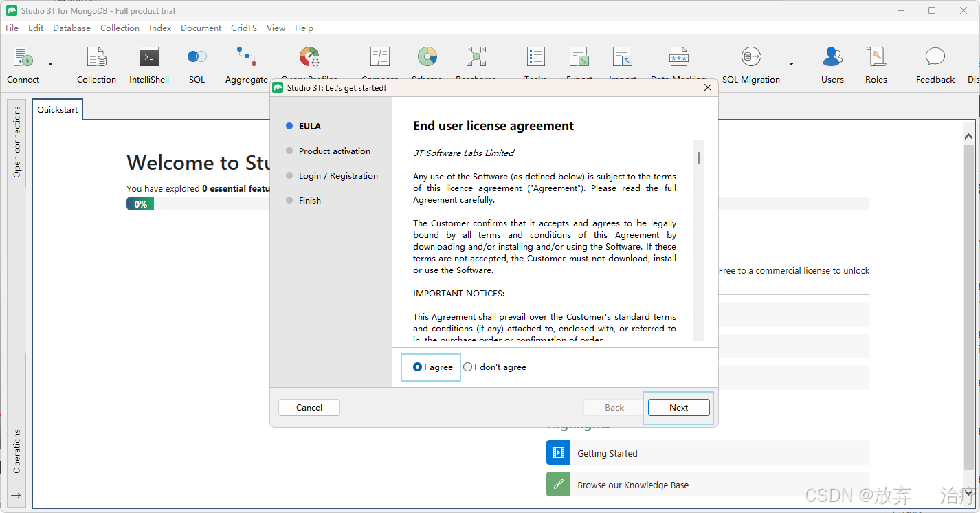Open the Document menu
The image size is (980, 513).
[201, 28]
